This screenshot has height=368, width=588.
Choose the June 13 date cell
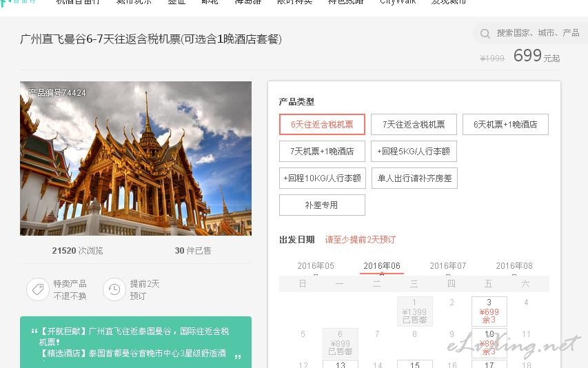tap(340, 365)
